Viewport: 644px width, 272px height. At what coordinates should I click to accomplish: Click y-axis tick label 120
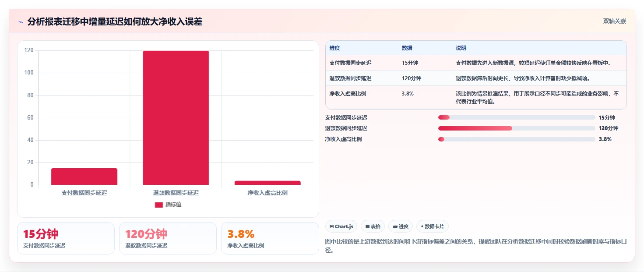click(29, 50)
